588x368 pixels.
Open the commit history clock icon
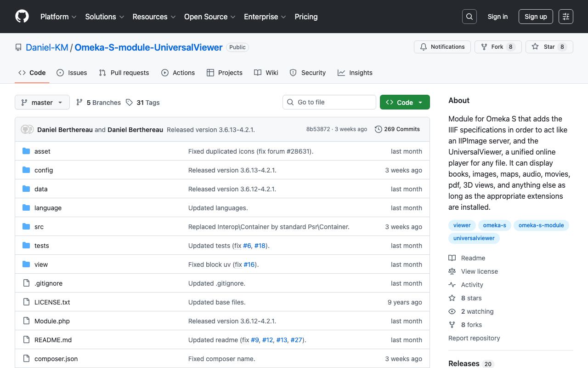click(x=379, y=129)
